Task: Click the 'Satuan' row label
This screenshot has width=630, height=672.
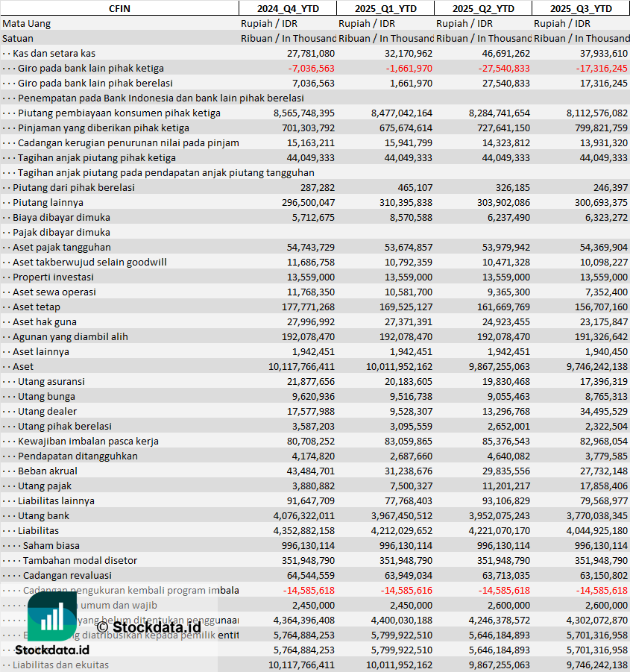Action: point(18,39)
